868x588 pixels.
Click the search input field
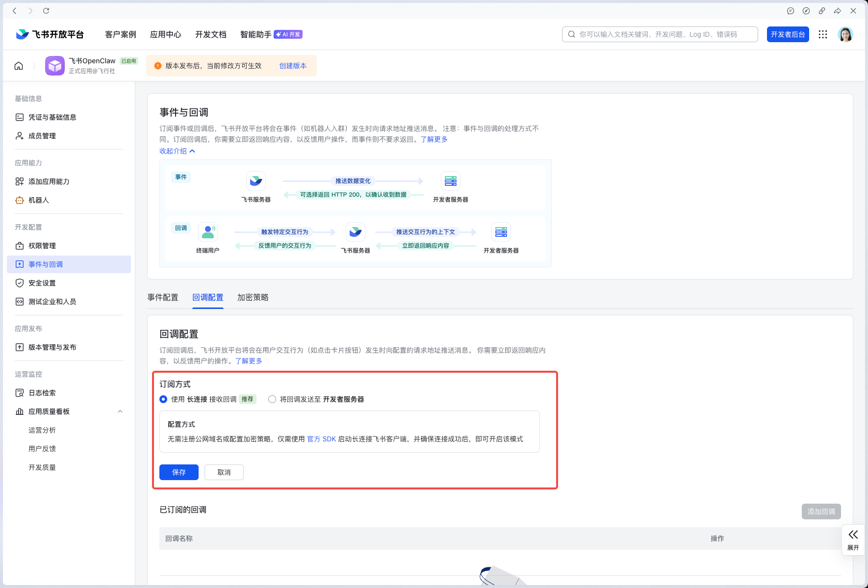tap(660, 34)
